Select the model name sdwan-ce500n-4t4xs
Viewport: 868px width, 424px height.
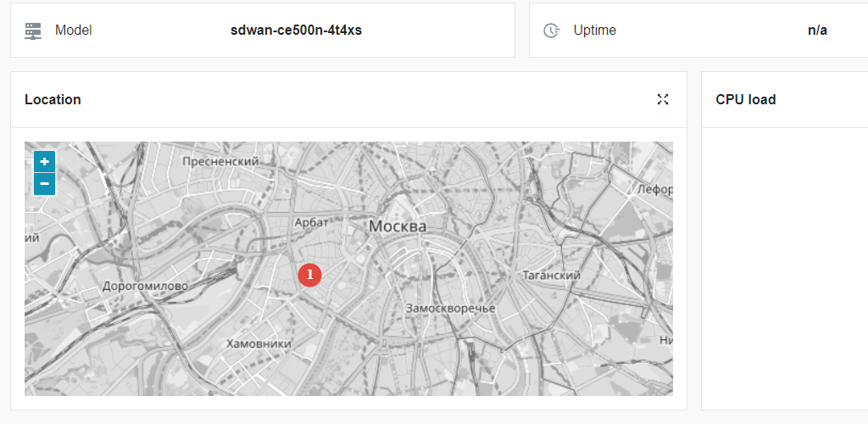coord(296,31)
